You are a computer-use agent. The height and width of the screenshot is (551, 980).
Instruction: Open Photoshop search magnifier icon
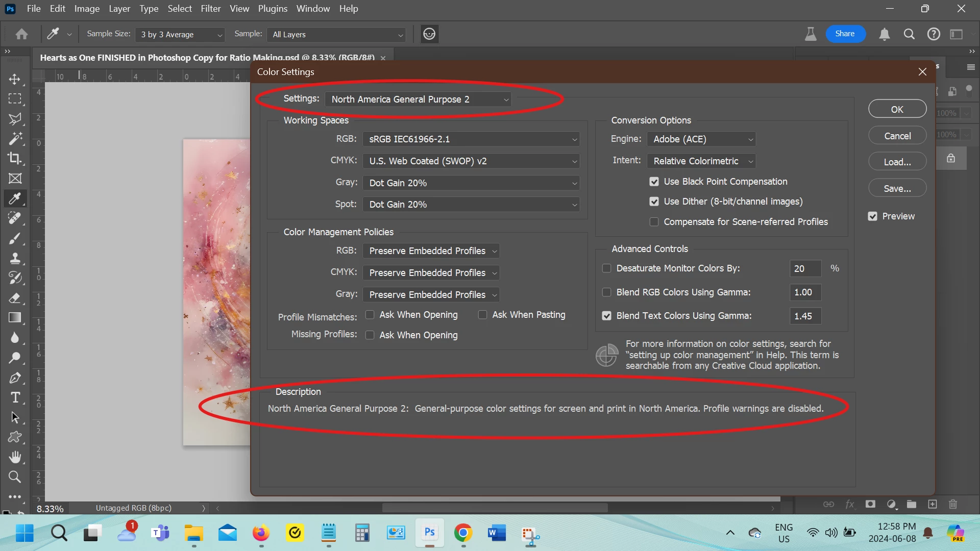pyautogui.click(x=909, y=34)
